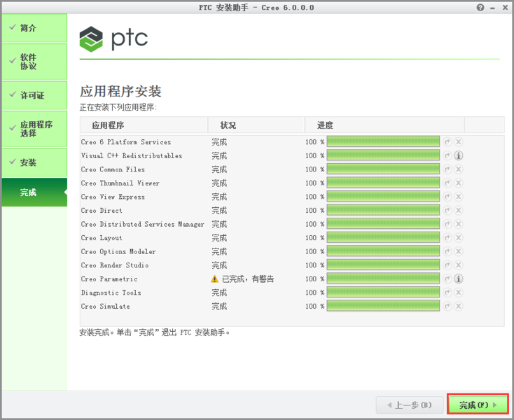Click cancel icon for Creo Options Modeler
Image resolution: width=514 pixels, height=420 pixels.
pyautogui.click(x=459, y=251)
